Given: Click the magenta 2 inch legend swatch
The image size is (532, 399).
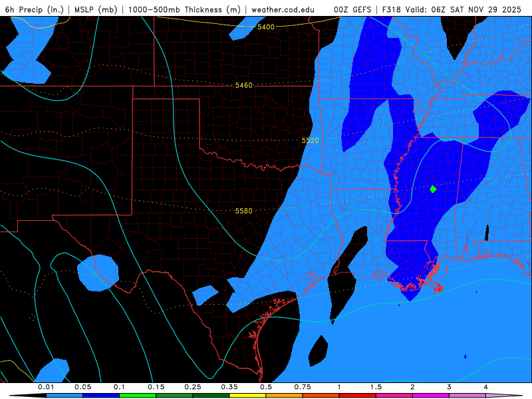Looking at the screenshot, I should (431, 396).
